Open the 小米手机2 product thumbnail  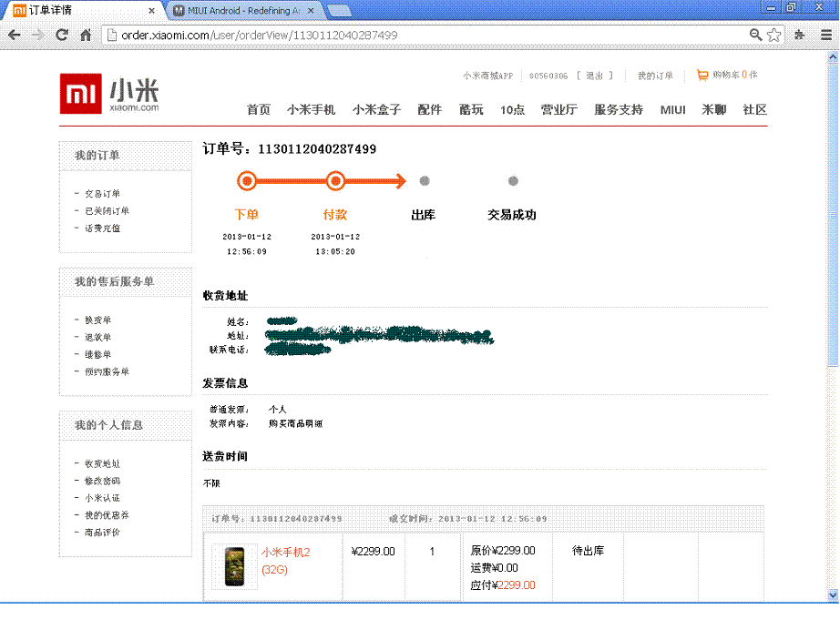[x=234, y=566]
